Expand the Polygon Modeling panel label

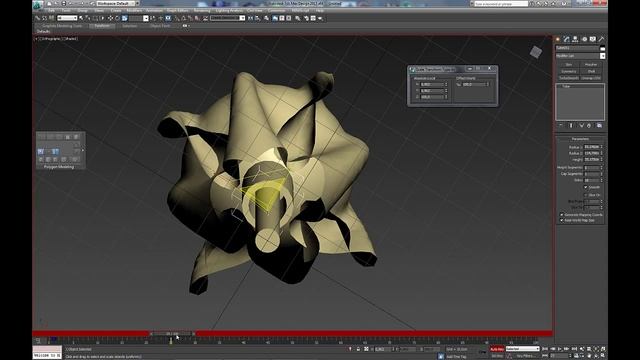[59, 167]
